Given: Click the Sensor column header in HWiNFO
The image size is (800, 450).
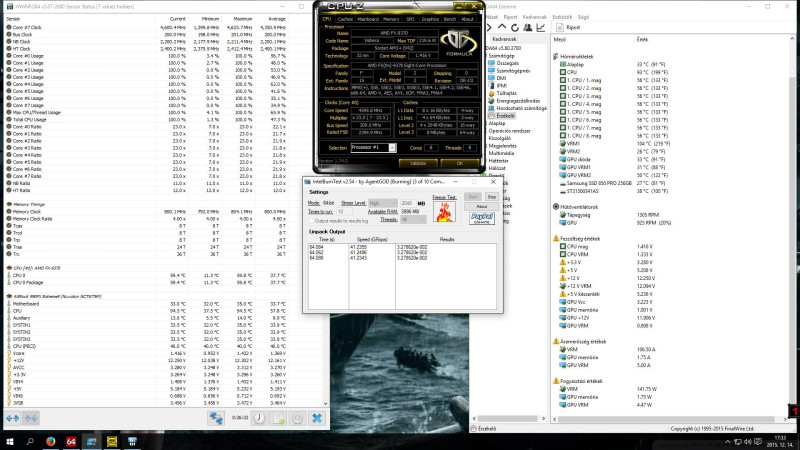Looking at the screenshot, I should pos(13,19).
